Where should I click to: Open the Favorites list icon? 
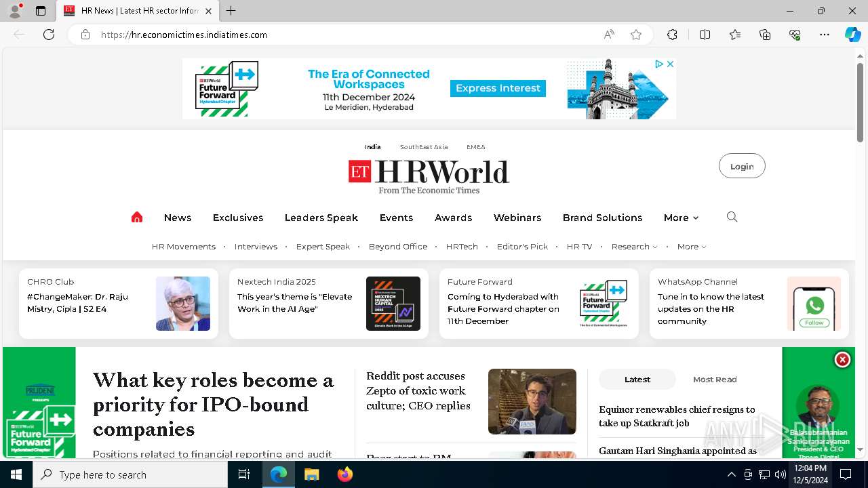[x=735, y=35]
